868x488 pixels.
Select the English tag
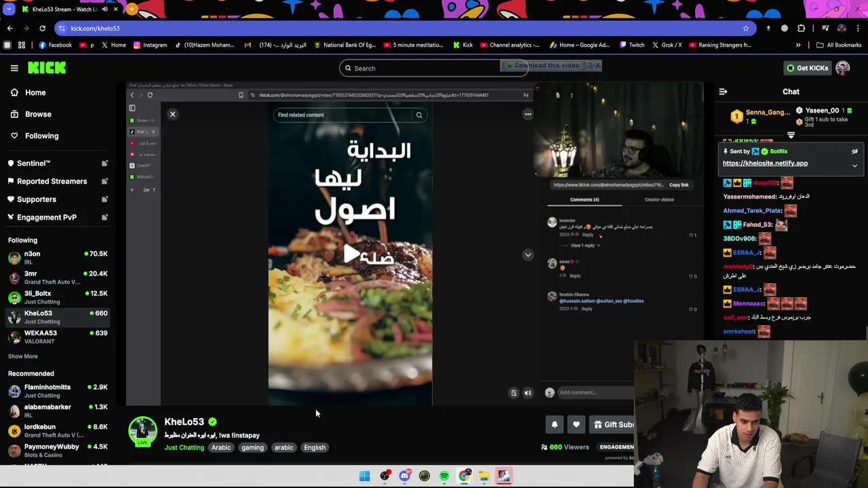[x=315, y=447]
